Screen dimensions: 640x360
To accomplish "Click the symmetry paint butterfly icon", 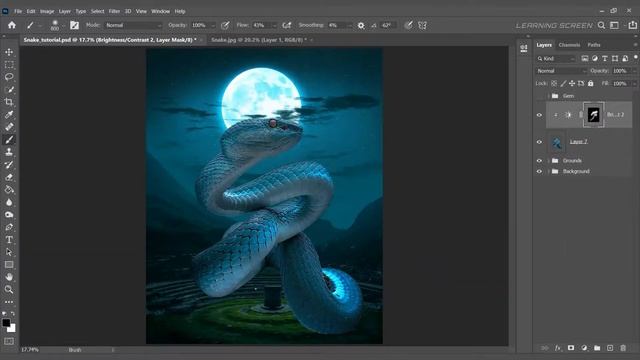I will [x=422, y=25].
